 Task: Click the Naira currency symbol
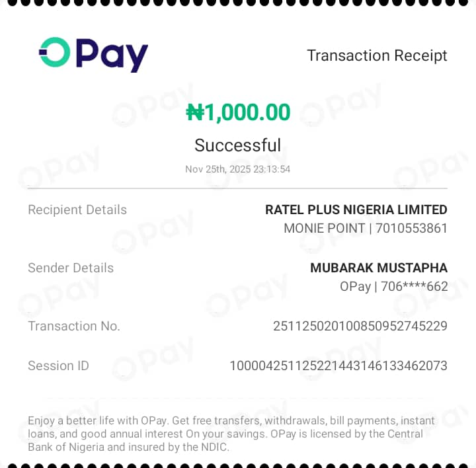(195, 112)
